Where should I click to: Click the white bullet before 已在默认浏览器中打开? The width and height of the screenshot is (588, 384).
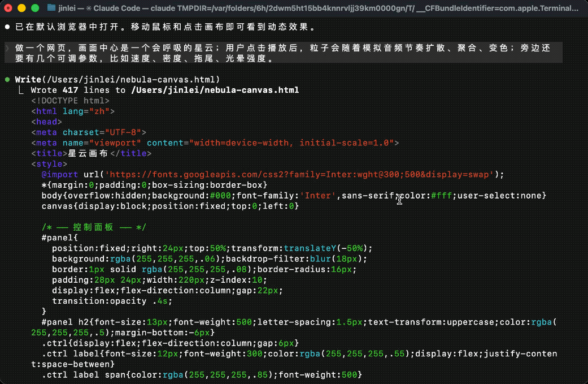(x=7, y=27)
